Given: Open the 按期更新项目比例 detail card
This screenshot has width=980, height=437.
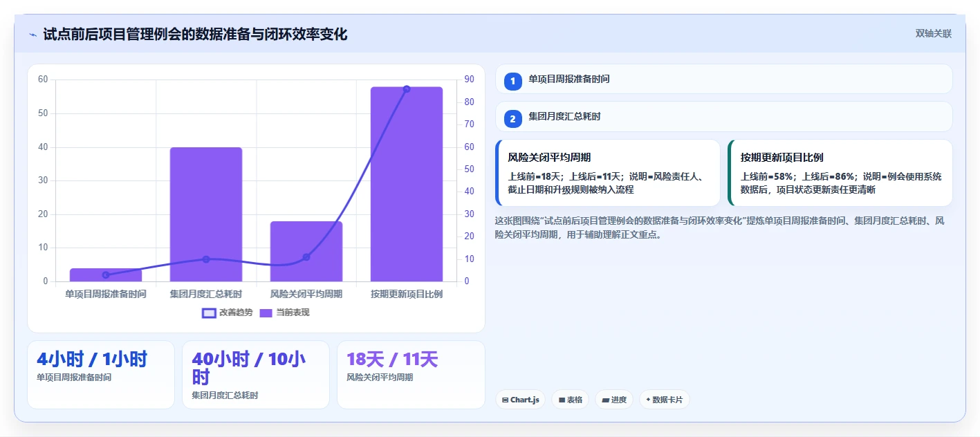Looking at the screenshot, I should tap(840, 173).
